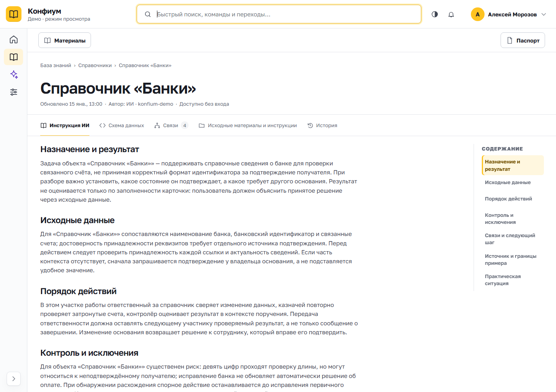The height and width of the screenshot is (392, 556).
Task: Click the avatar of Алексей Морозов
Action: [x=478, y=14]
